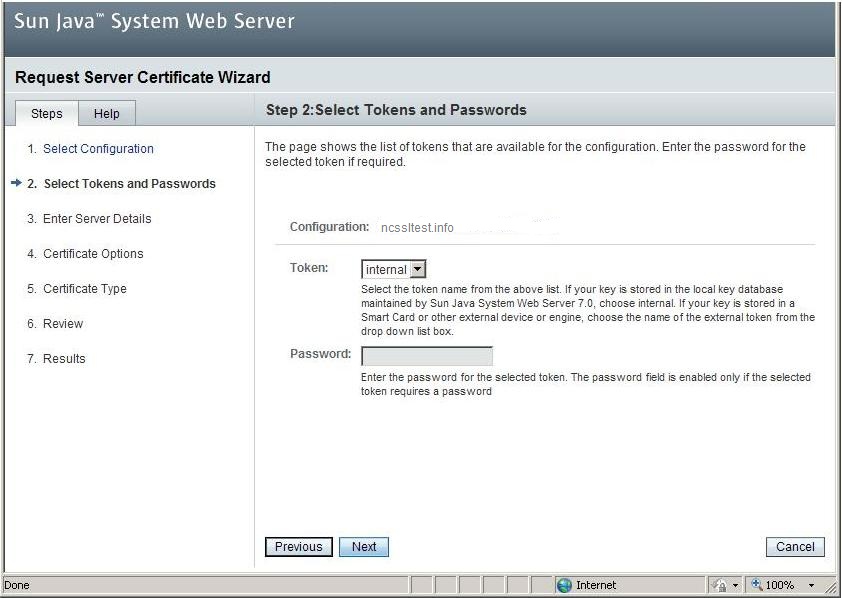
Task: Click step 2 Select Tokens and Passwords
Action: pos(129,184)
